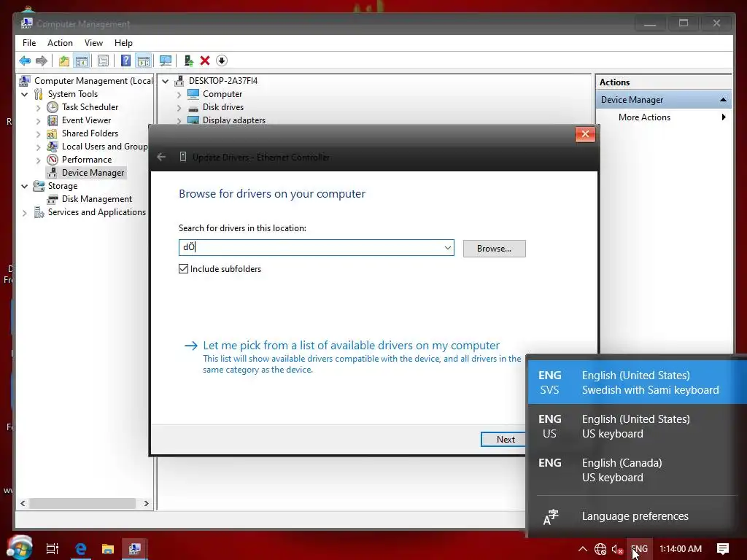The width and height of the screenshot is (747, 560).
Task: Open the driver location dropdown arrow
Action: coord(447,248)
